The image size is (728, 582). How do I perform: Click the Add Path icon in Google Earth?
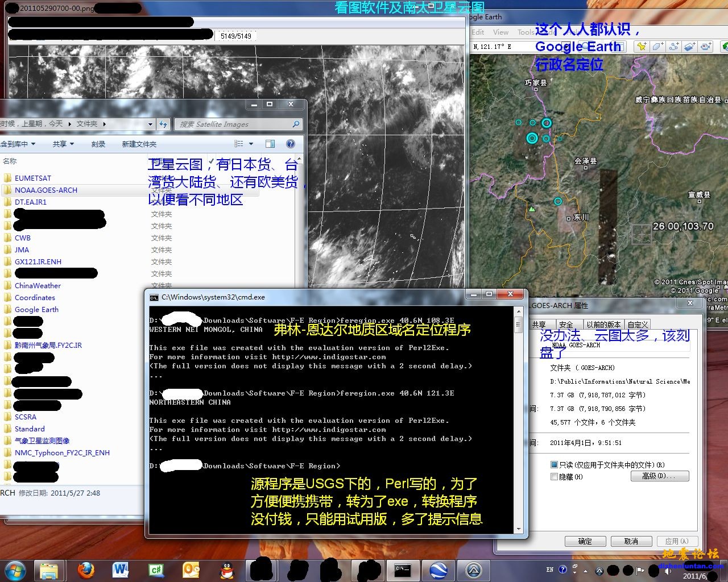(674, 47)
